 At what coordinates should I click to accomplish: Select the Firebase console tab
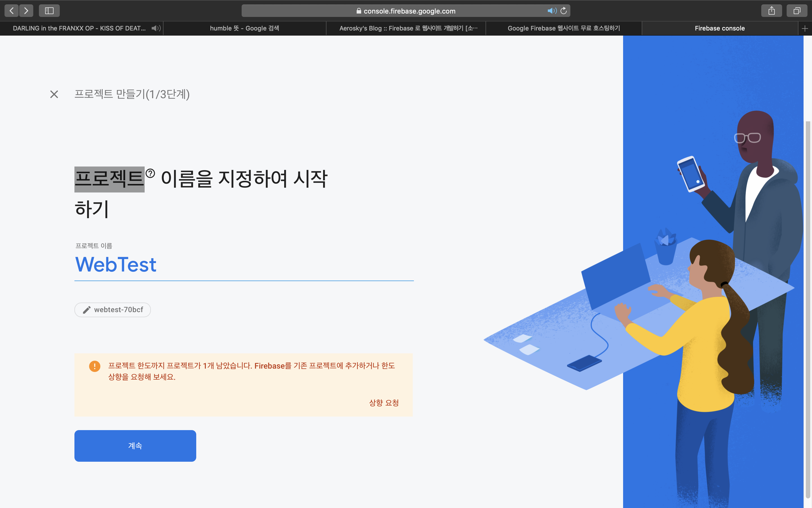720,28
